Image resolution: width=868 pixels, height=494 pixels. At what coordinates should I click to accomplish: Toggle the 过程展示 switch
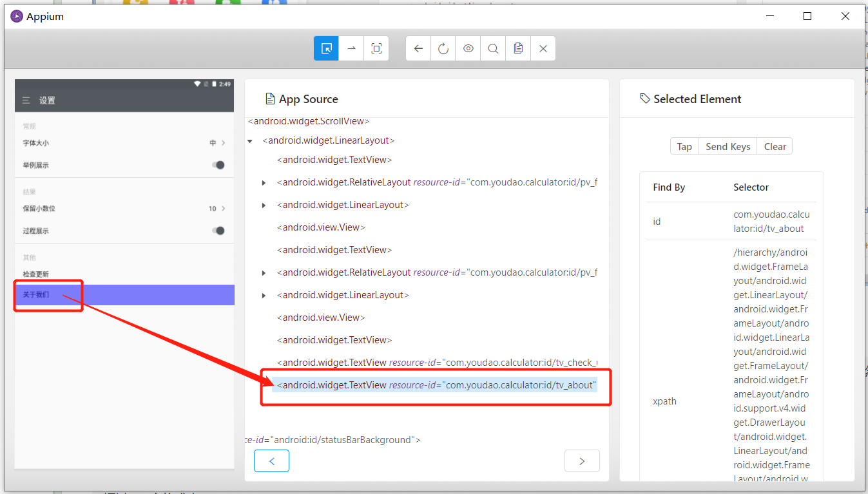218,231
